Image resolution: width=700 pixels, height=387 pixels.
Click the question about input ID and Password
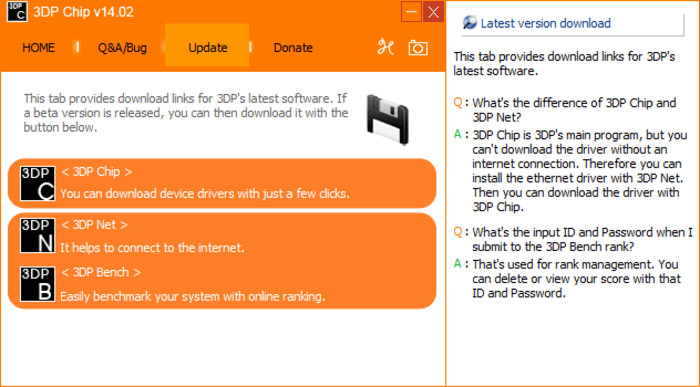[x=582, y=239]
